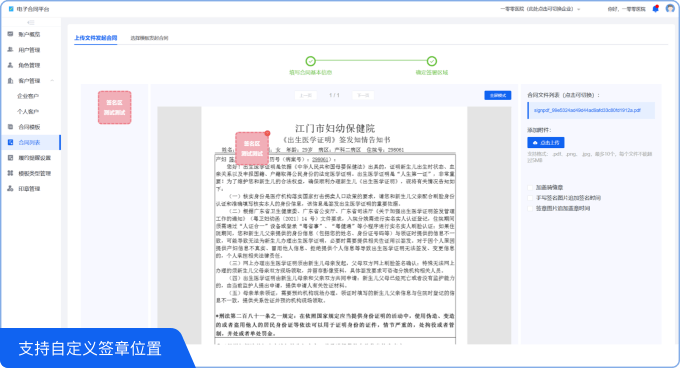
Task: Check 手写签名图片追加签名时间 option
Action: click(x=530, y=198)
